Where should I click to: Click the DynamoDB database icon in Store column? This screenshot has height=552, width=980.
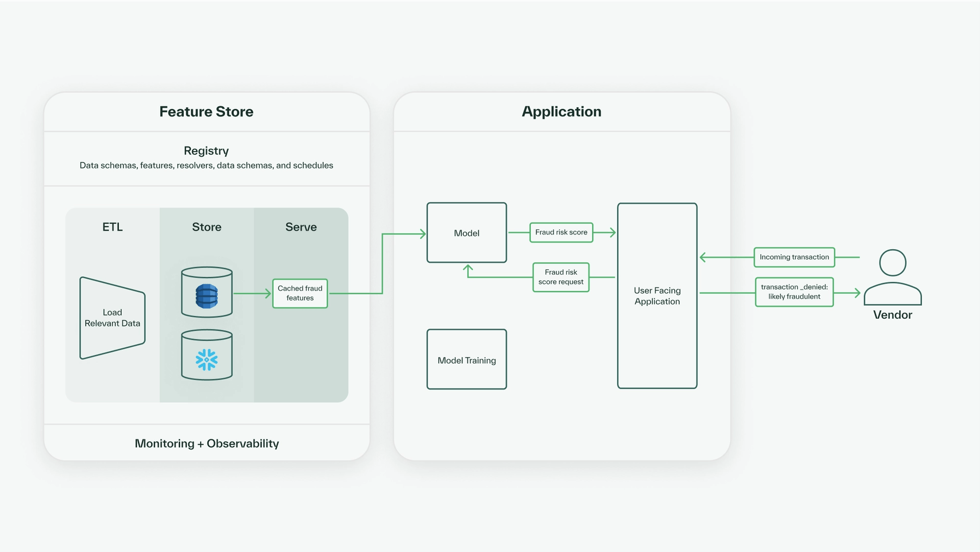tap(206, 292)
